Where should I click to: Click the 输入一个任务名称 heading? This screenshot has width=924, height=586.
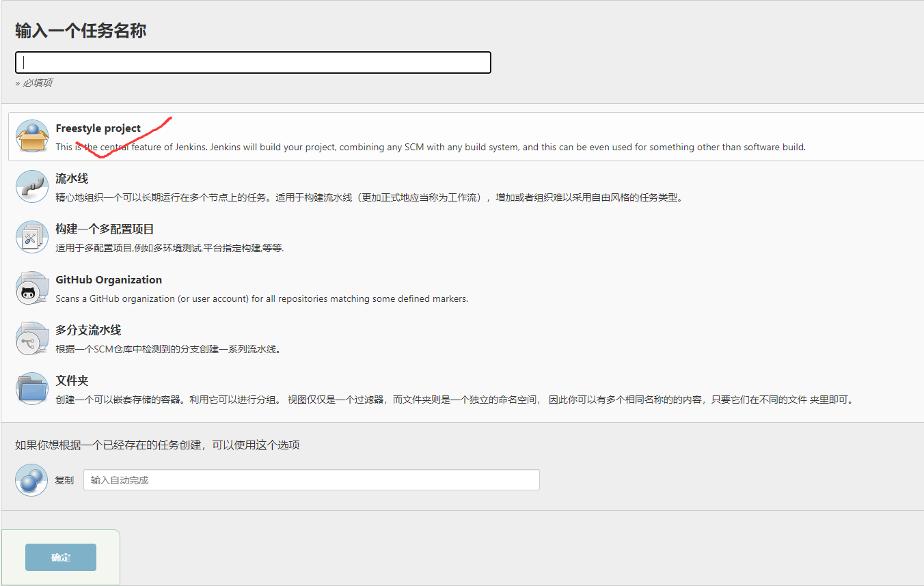tap(81, 31)
